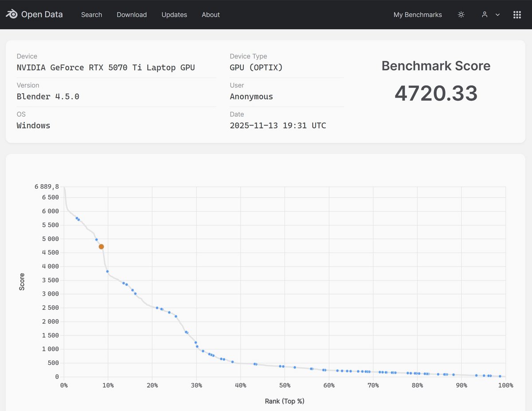Open the Open Data home link
Viewport: 532px width, 411px height.
[x=42, y=15]
